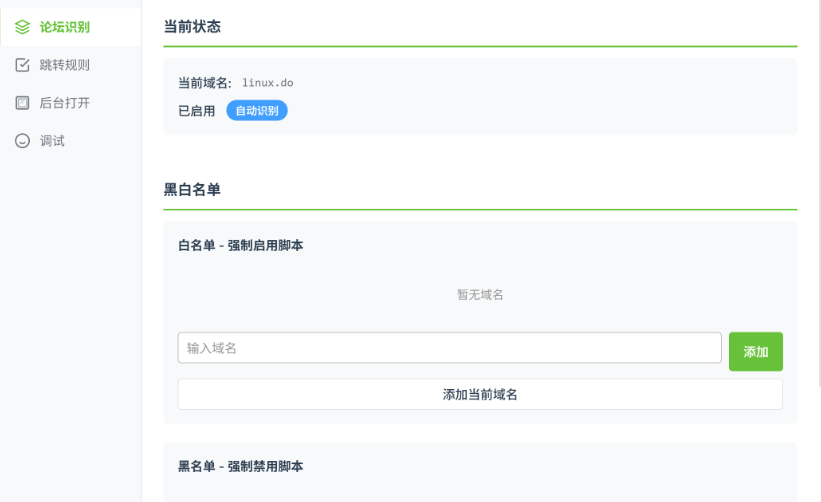
Task: Go to the 调试 sidebar page
Action: tap(52, 141)
